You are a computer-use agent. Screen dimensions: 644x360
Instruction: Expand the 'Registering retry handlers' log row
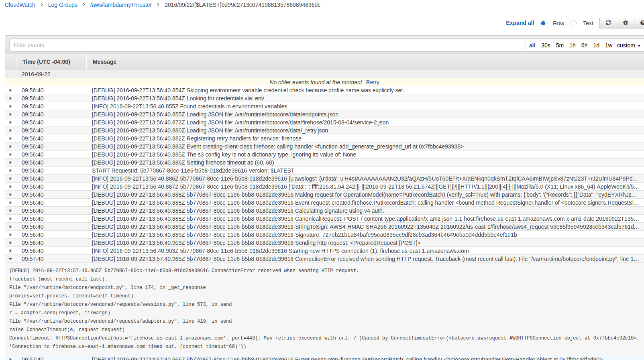10,138
